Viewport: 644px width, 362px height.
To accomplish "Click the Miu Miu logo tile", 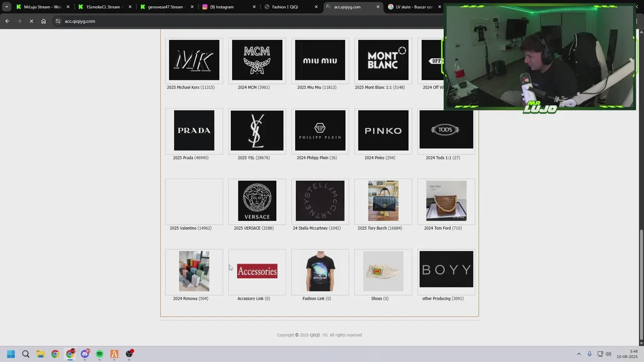I will pos(320,60).
